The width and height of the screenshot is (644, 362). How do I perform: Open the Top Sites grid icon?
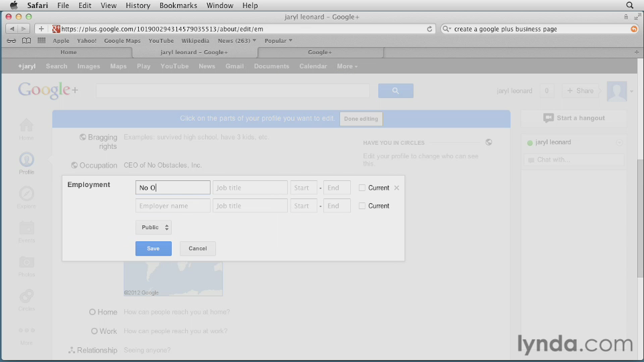[42, 41]
